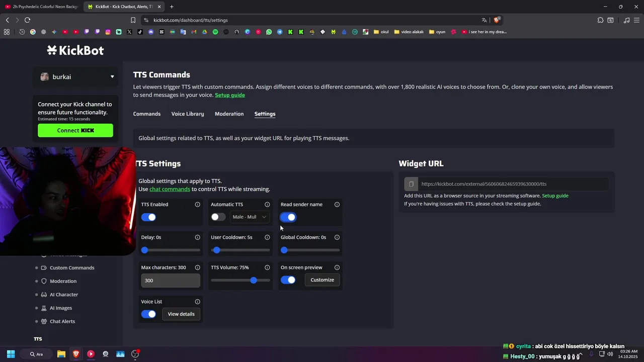The image size is (644, 362).
Task: Switch to the Voice Library tab
Action: 188,114
